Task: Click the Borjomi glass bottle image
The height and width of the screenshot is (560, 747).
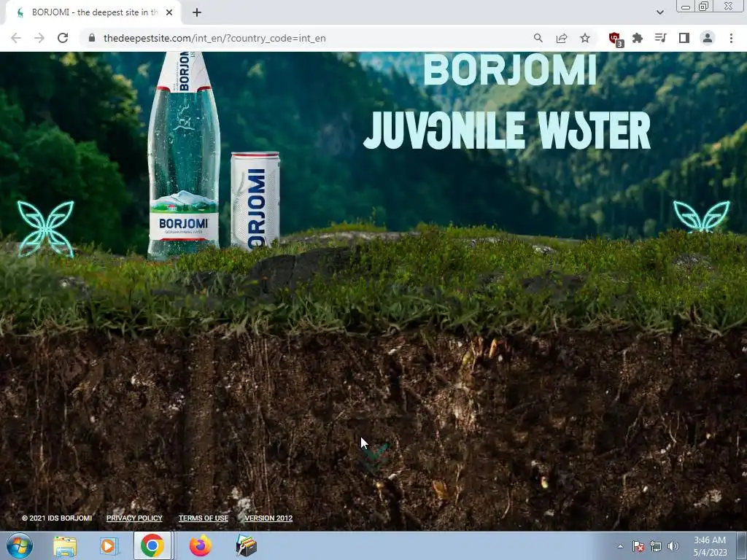Action: pos(184,156)
